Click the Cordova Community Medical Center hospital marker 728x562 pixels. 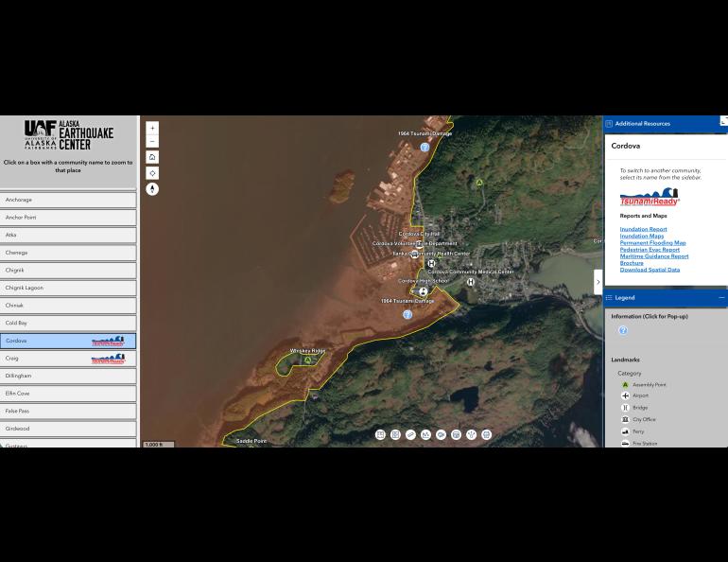tap(471, 281)
